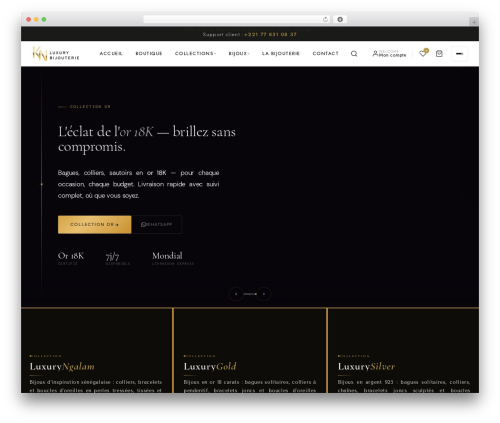Expand the Collections dropdown menu
Screen dimensions: 500x423
[x=195, y=53]
